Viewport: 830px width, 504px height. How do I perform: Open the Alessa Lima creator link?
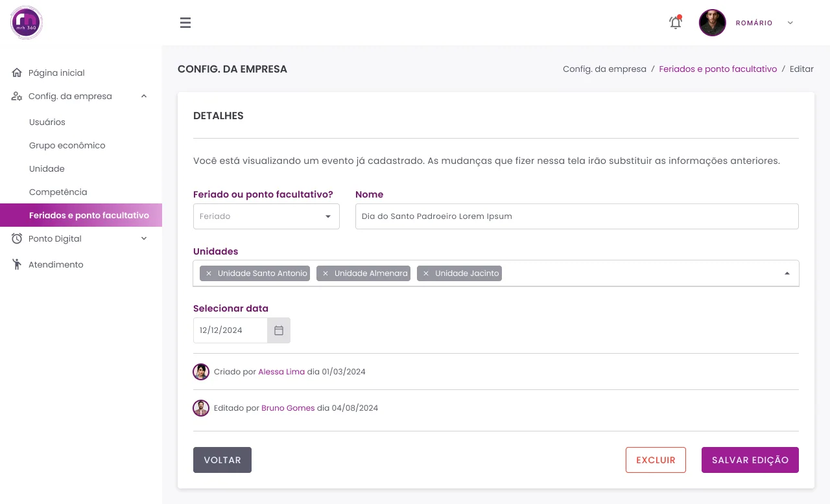(x=281, y=372)
